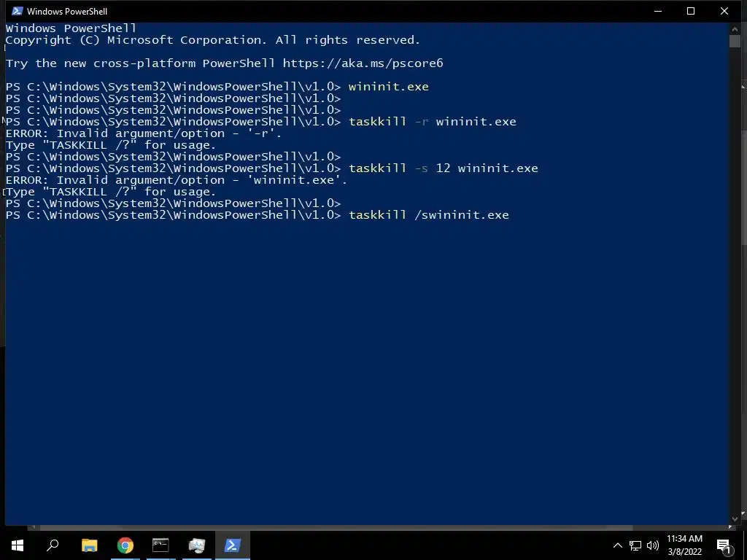This screenshot has height=560, width=747.
Task: Click the horizontal scrollbar thumb
Action: pyautogui.click(x=336, y=527)
